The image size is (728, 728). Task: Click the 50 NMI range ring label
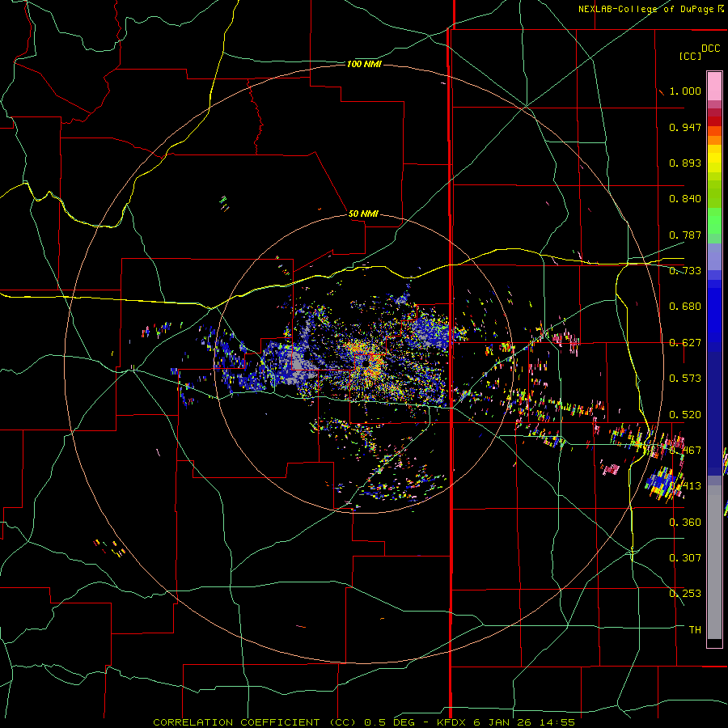[x=363, y=214]
